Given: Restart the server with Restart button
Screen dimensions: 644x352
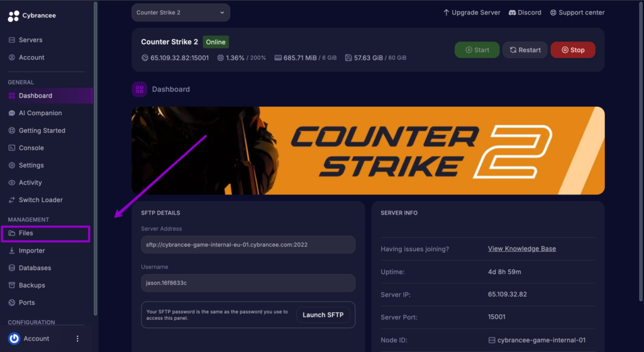Looking at the screenshot, I should (x=525, y=50).
